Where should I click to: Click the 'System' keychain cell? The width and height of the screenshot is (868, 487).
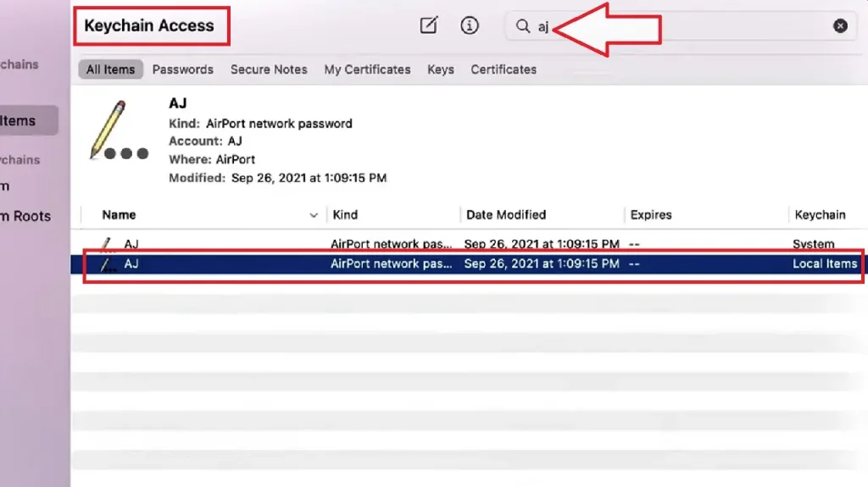tap(813, 244)
